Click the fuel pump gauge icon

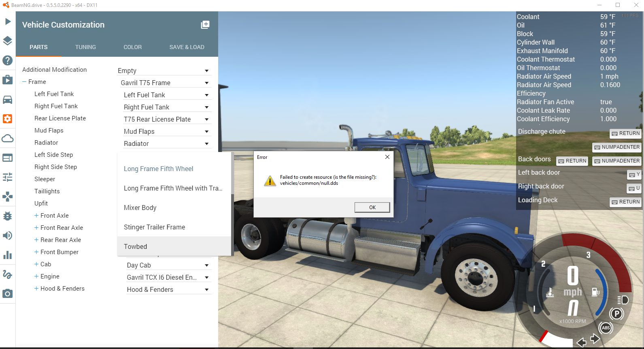pyautogui.click(x=595, y=292)
